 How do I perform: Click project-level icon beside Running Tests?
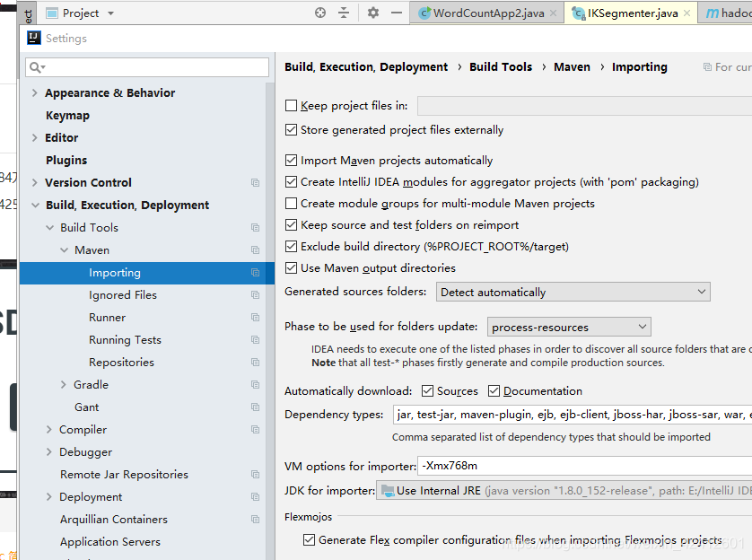click(255, 340)
